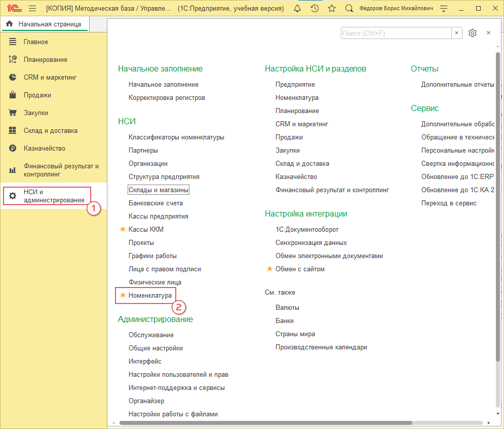Toggle the favorite star beside Обмен с сайтом

tap(269, 269)
